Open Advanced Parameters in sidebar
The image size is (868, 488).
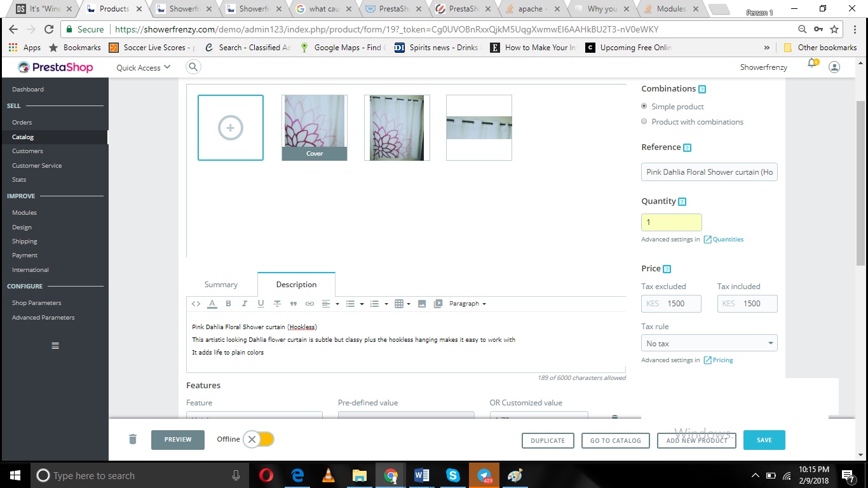coord(43,317)
